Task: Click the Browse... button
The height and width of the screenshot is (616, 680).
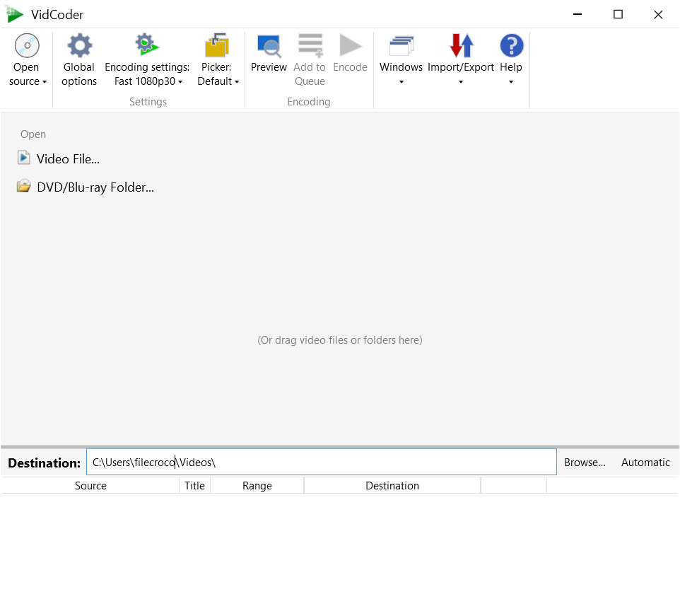Action: click(x=585, y=463)
